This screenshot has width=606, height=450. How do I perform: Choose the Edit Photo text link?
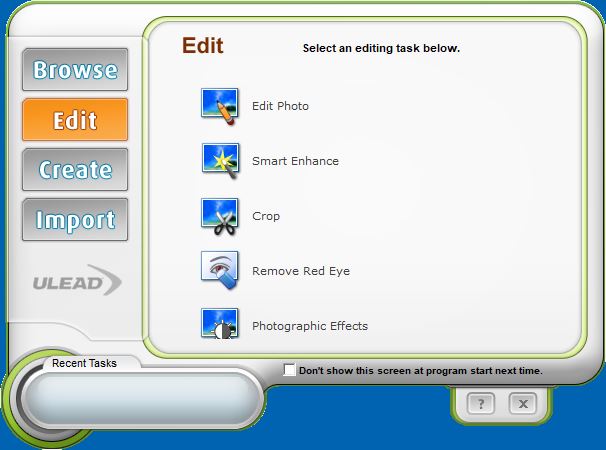[280, 106]
